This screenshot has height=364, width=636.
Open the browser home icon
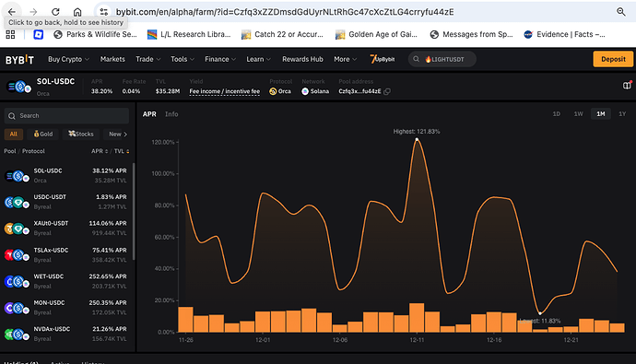pyautogui.click(x=77, y=12)
